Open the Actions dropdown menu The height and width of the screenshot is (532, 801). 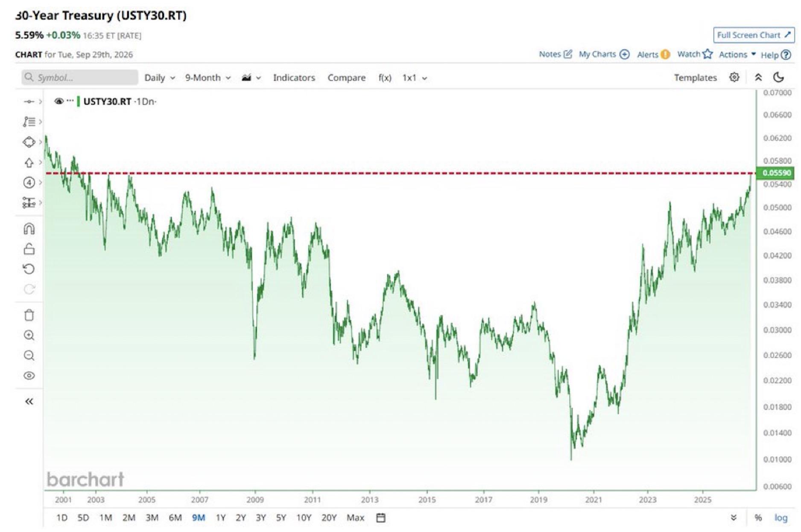pos(737,54)
